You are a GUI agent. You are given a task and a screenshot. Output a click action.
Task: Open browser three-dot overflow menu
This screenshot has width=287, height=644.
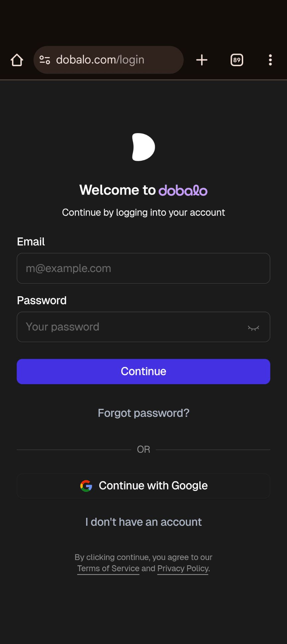(x=270, y=60)
